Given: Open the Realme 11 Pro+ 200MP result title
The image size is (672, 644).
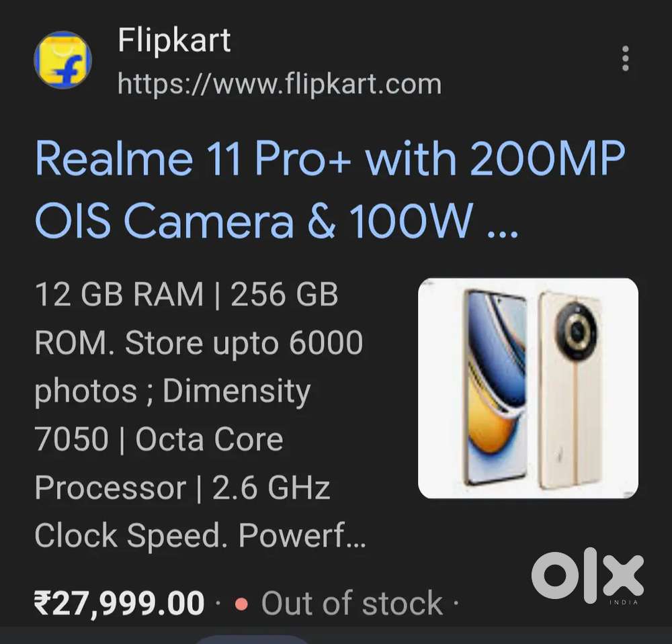Looking at the screenshot, I should tap(330, 189).
